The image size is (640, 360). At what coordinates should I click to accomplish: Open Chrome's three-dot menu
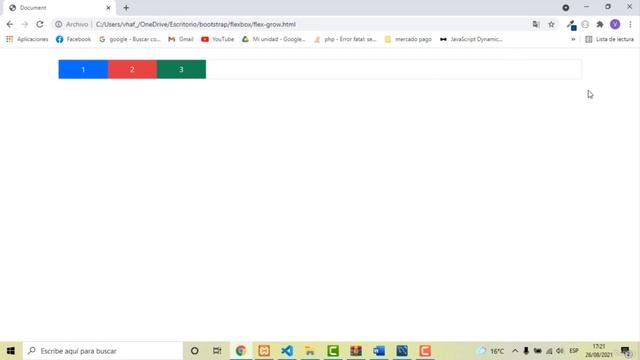(630, 24)
